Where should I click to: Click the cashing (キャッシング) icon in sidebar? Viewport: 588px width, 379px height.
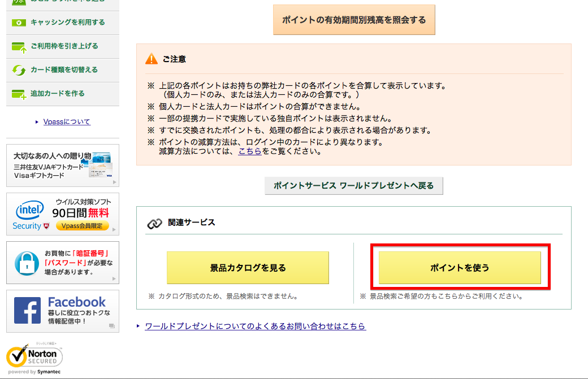tap(19, 23)
